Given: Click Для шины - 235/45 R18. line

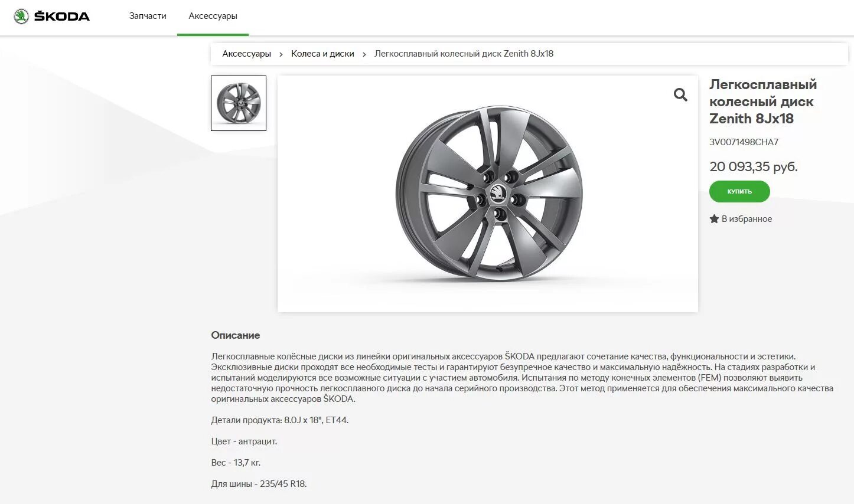Looking at the screenshot, I should tap(259, 484).
